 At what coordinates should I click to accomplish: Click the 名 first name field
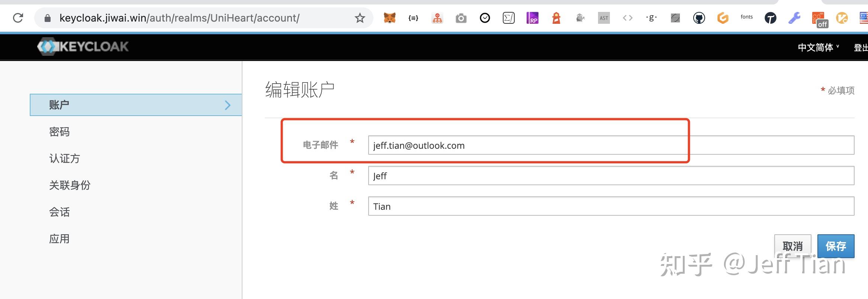tap(611, 176)
